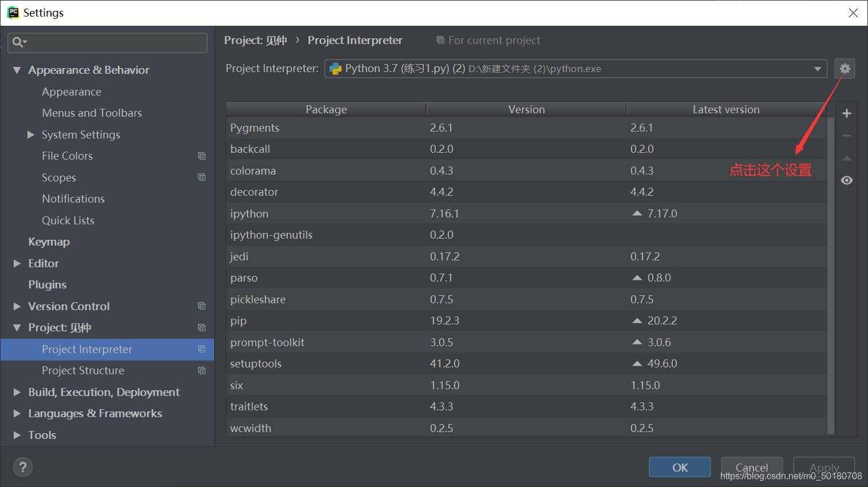Click the search magnifier icon

[x=18, y=42]
